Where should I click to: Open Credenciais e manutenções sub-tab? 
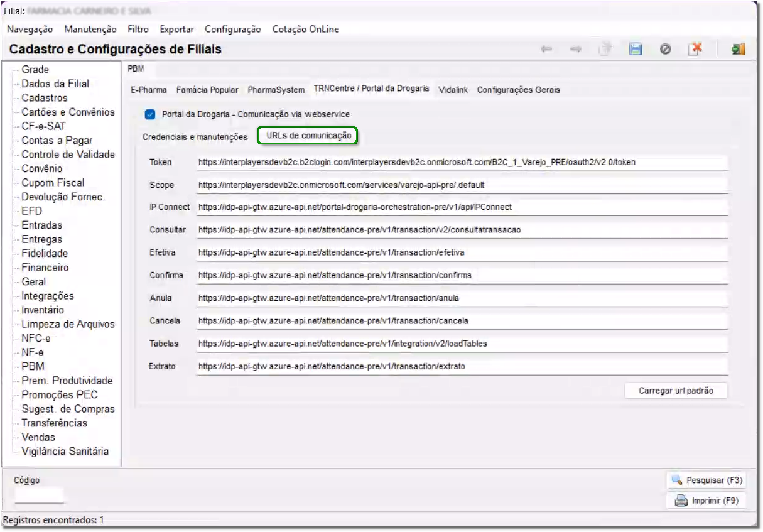195,136
